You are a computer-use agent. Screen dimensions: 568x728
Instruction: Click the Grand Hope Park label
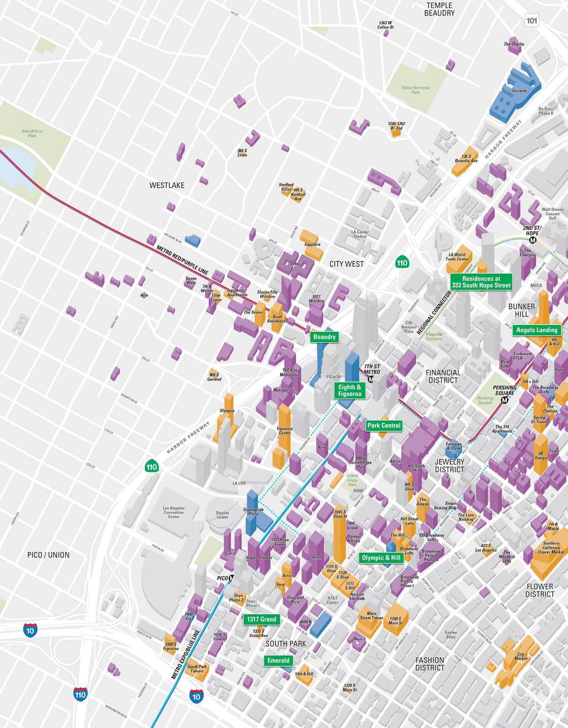coord(352,480)
